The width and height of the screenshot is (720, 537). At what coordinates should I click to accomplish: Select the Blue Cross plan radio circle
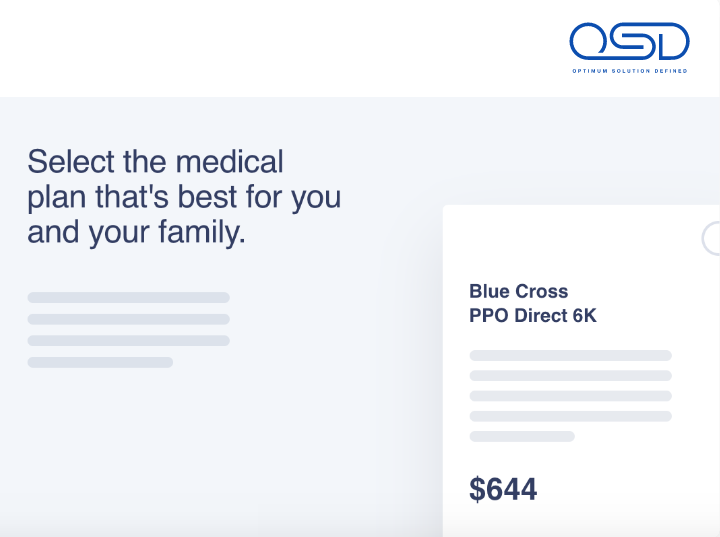click(x=712, y=238)
